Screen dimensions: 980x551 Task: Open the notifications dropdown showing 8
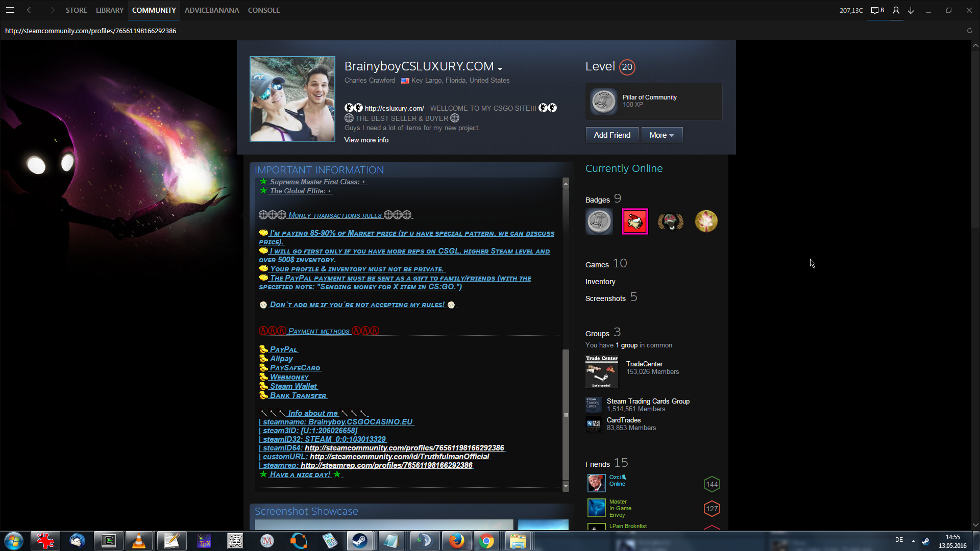tap(877, 10)
